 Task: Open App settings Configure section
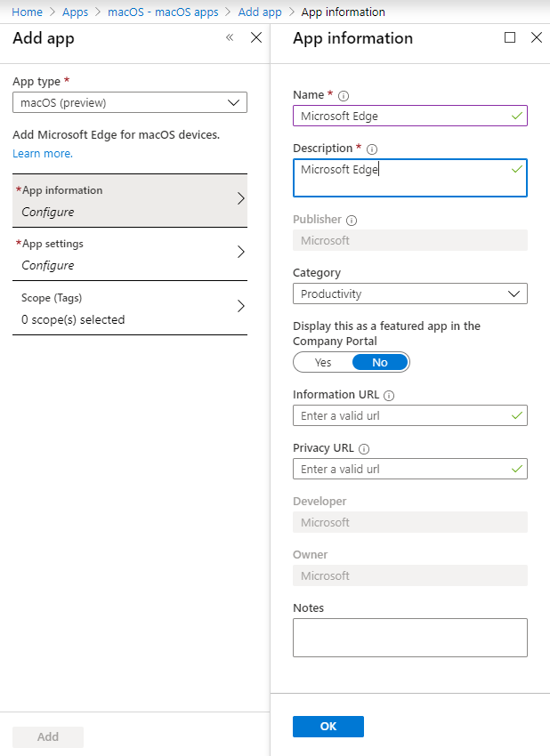point(130,254)
